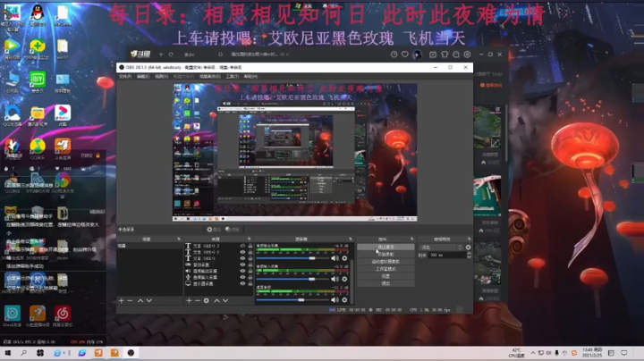Click the Exit button in Controls

click(386, 283)
